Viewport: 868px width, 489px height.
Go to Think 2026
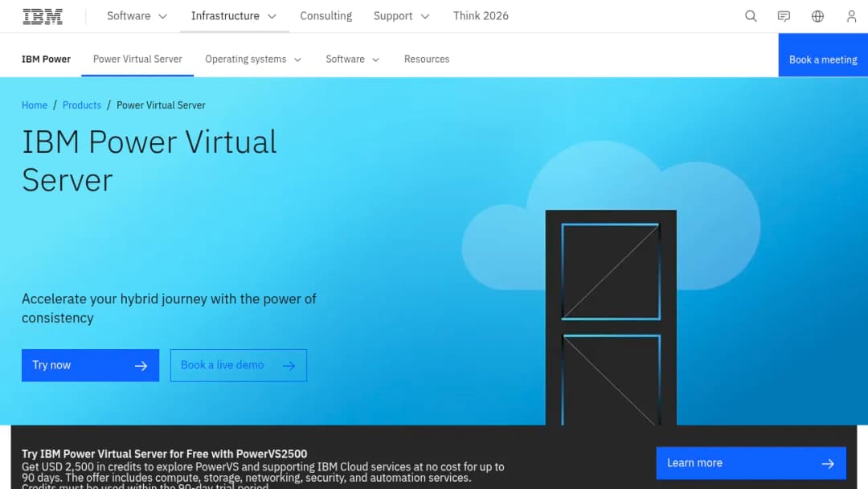(481, 16)
